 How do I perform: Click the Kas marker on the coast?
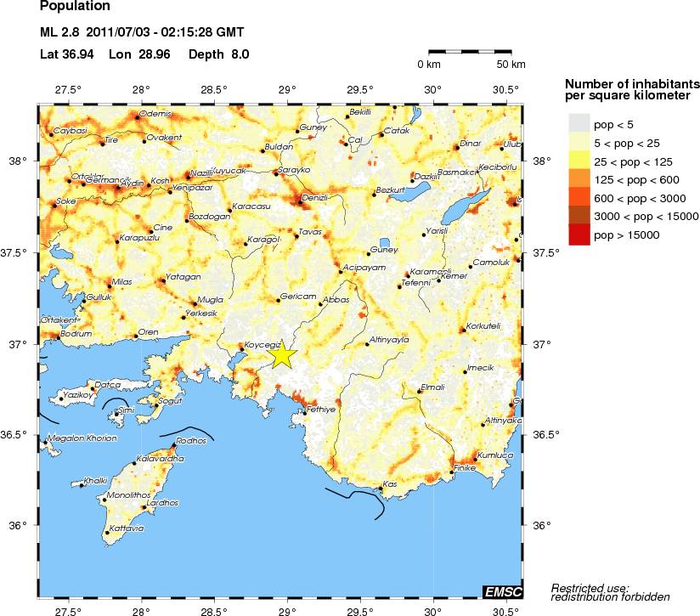coord(381,489)
